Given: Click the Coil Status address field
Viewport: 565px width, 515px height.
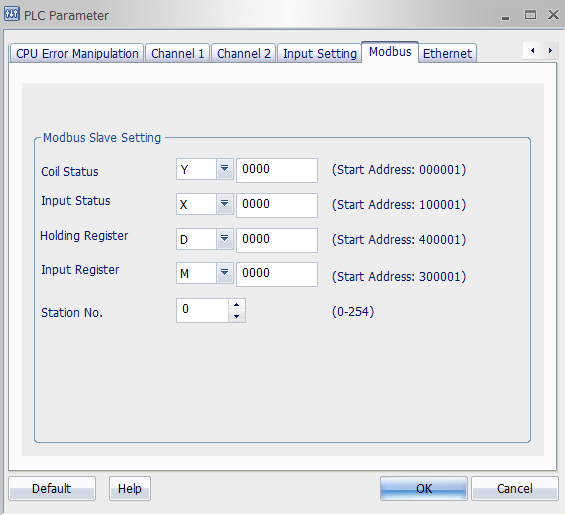Looking at the screenshot, I should pos(277,170).
